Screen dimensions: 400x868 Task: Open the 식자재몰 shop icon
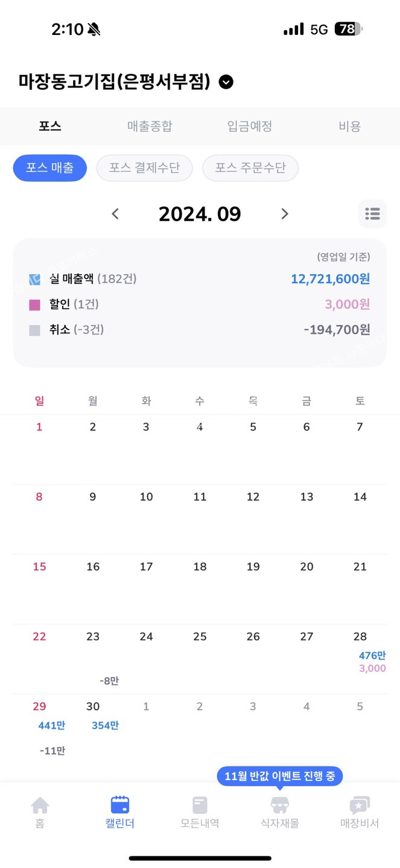[279, 805]
